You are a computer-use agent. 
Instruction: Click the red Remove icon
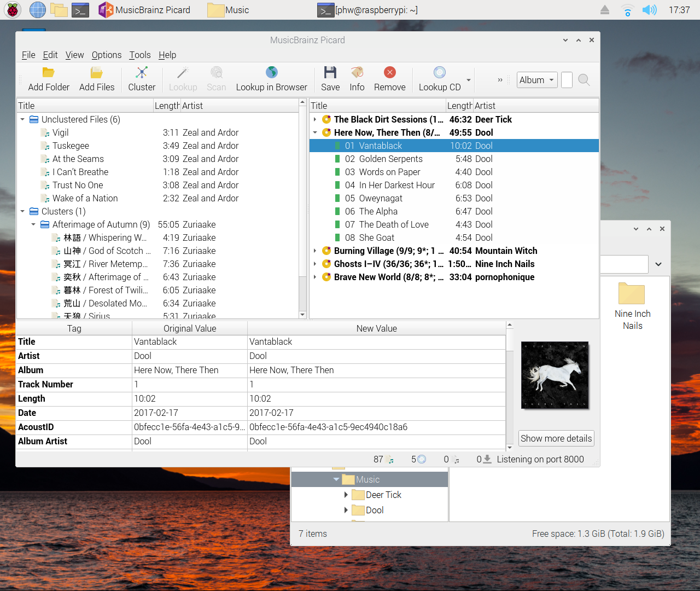390,72
